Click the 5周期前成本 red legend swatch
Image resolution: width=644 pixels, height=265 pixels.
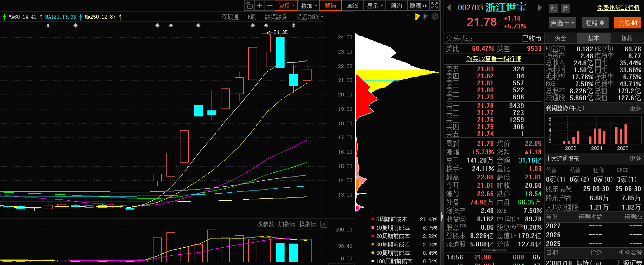tap(372, 219)
